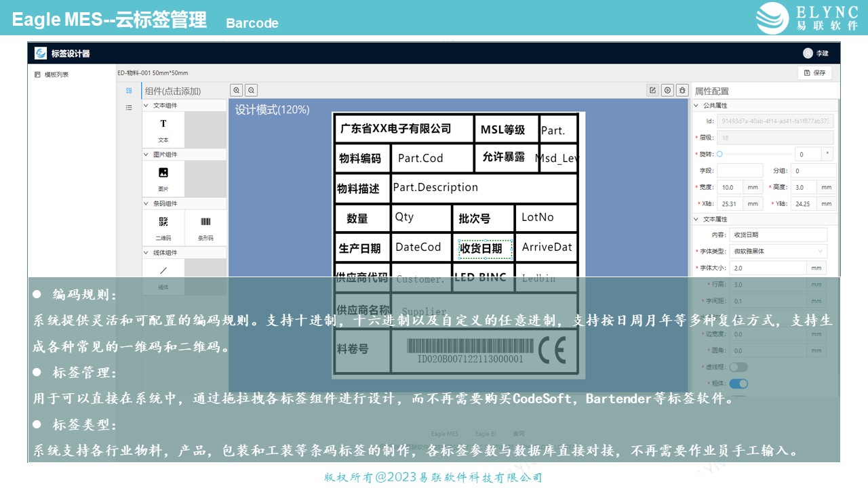The image size is (868, 488).
Task: Click the Y轴 position field
Action: [804, 203]
